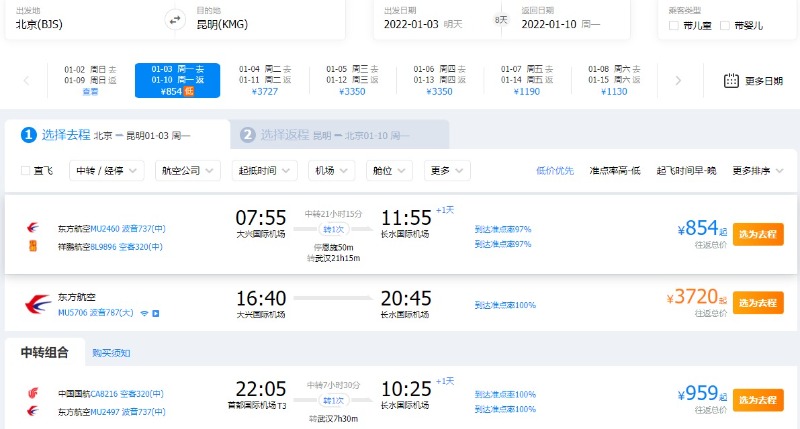Viewport: 800px width, 429px height.
Task: Select 01-04 date option priced ¥3727
Action: pyautogui.click(x=265, y=80)
